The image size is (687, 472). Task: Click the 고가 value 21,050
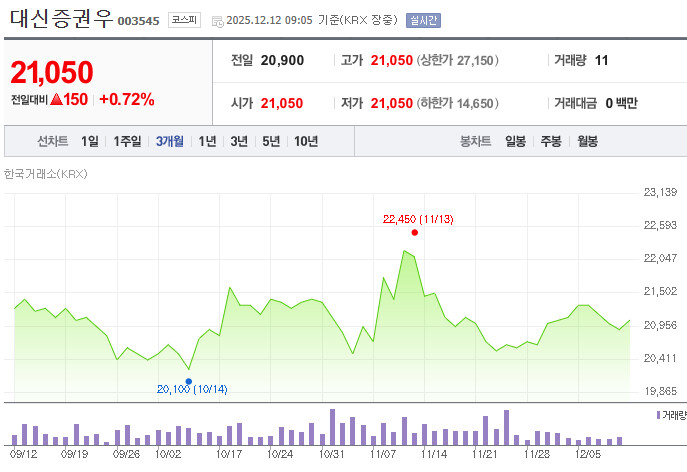[x=392, y=60]
